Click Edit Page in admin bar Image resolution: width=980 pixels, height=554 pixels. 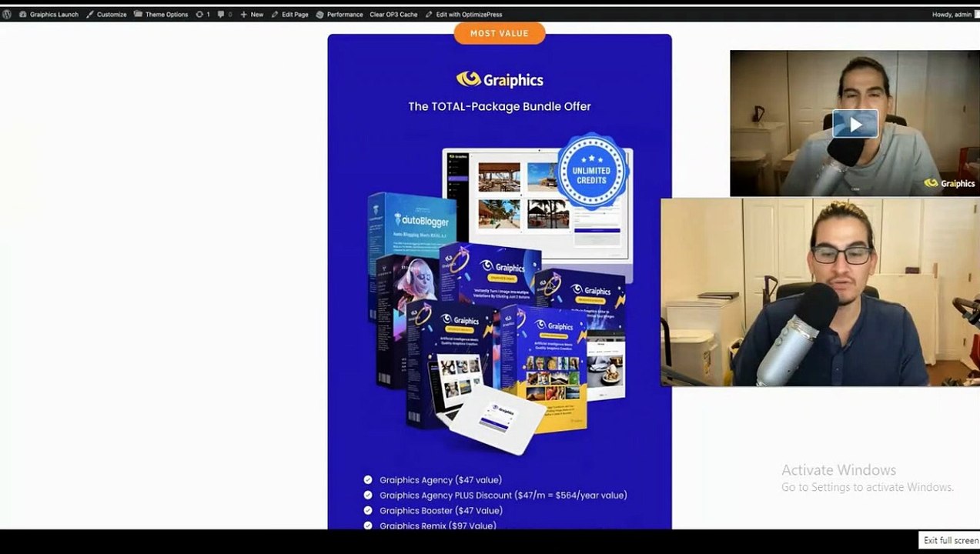coord(289,15)
